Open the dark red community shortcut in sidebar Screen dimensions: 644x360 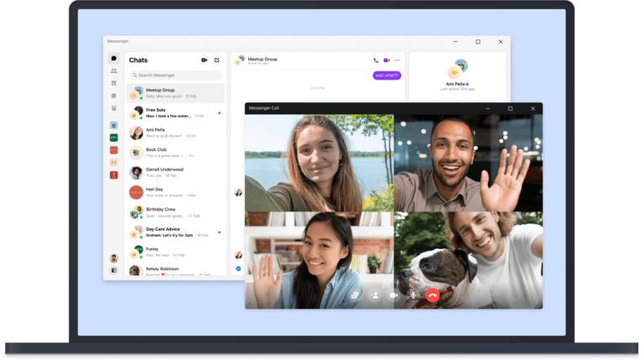pyautogui.click(x=114, y=175)
